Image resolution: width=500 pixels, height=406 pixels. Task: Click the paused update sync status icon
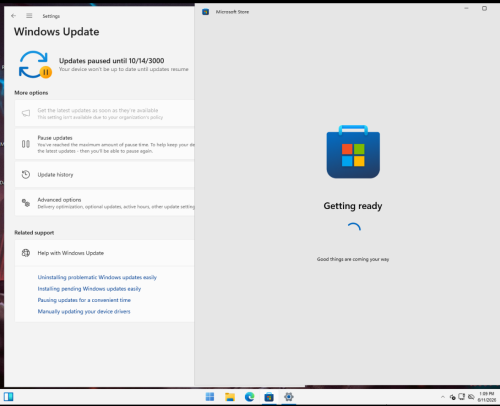click(35, 65)
